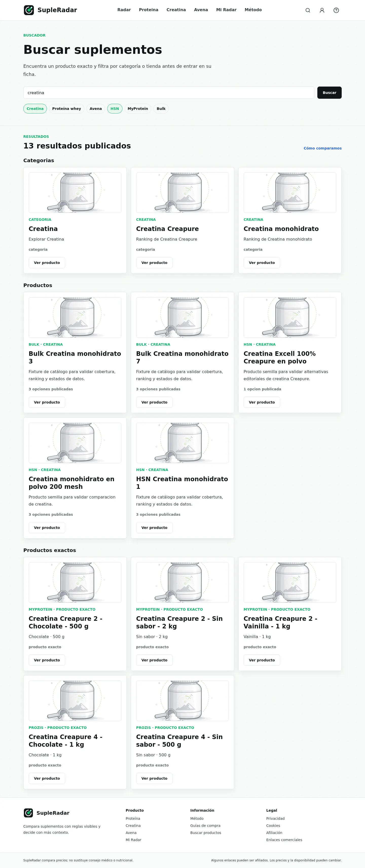Open the Radar nav item

[124, 10]
